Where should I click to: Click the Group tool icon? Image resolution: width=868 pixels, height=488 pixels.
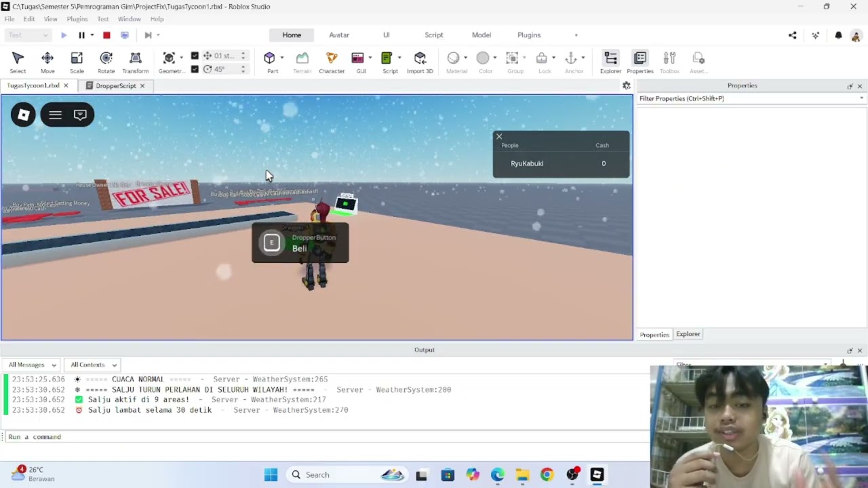coord(513,58)
